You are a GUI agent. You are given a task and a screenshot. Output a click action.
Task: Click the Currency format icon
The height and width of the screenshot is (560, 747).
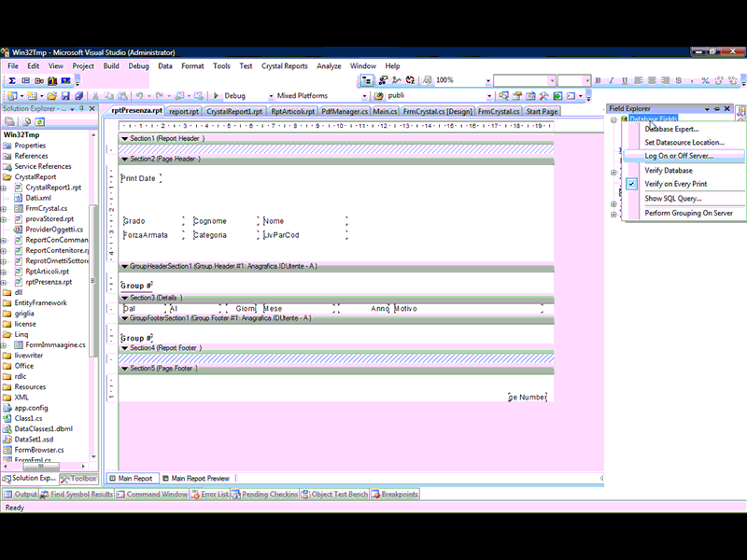coord(679,80)
